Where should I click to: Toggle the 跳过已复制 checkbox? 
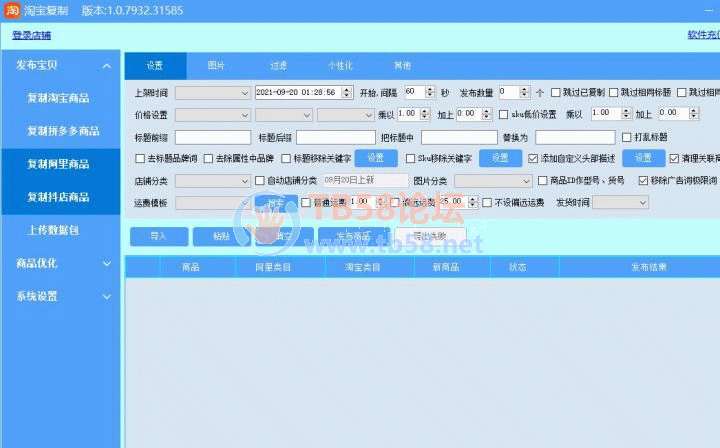556,93
